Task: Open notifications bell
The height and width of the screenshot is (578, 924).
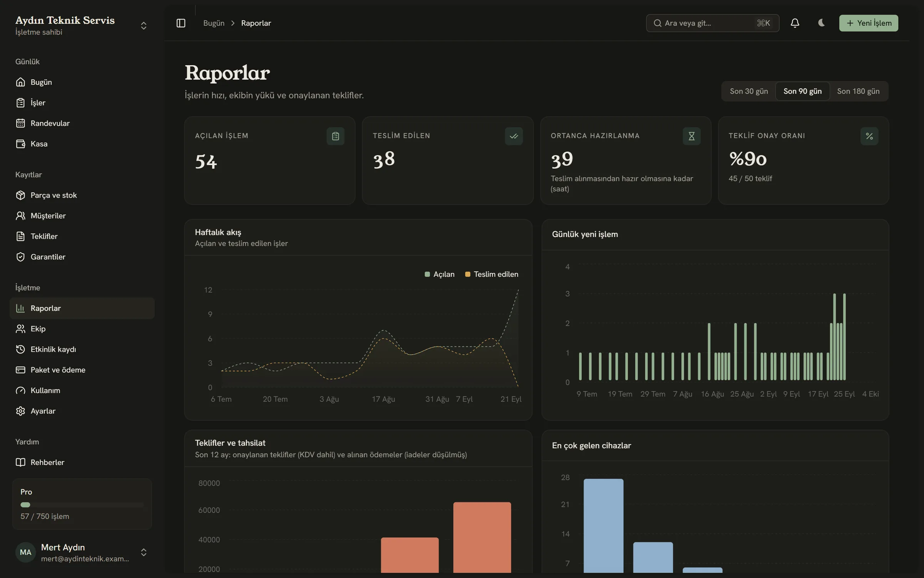Action: 795,23
